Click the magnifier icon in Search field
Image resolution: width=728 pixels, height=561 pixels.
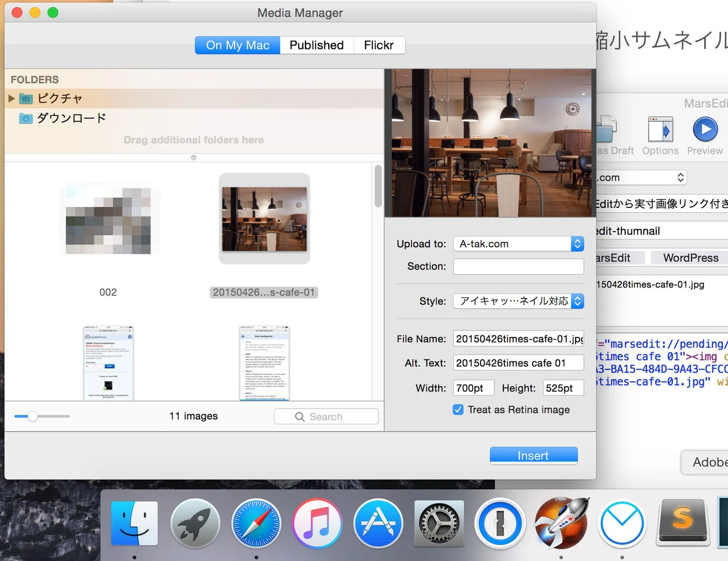(300, 416)
